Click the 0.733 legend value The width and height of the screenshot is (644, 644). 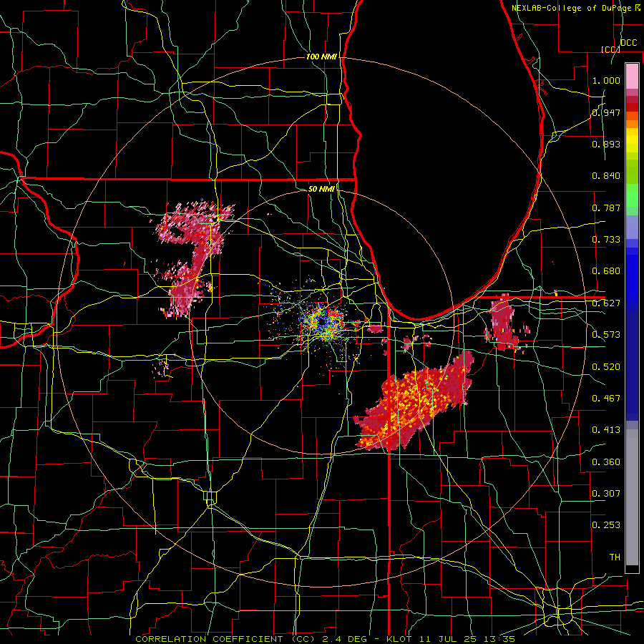coord(606,240)
